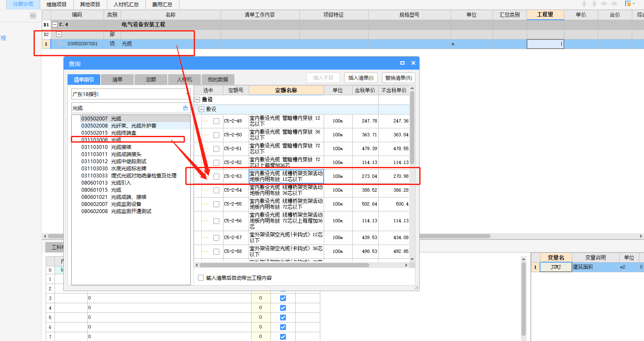
Task: Click the move up arrow icon
Action: point(584,4)
